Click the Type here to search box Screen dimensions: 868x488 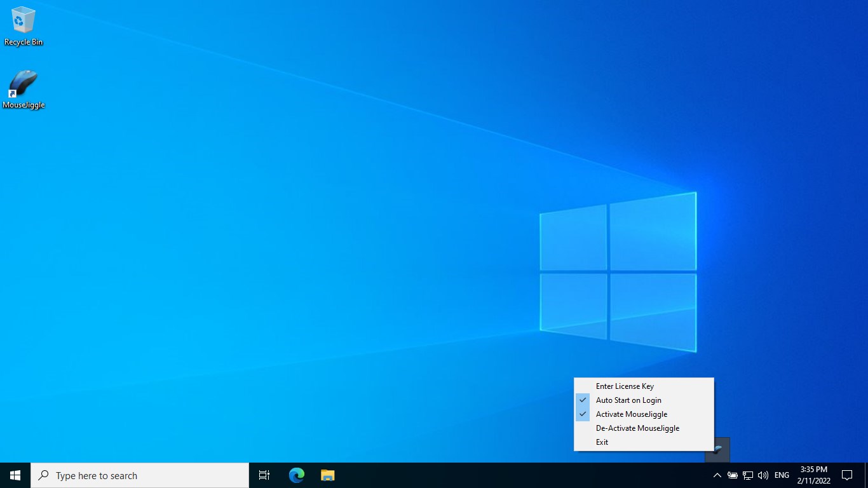[140, 475]
